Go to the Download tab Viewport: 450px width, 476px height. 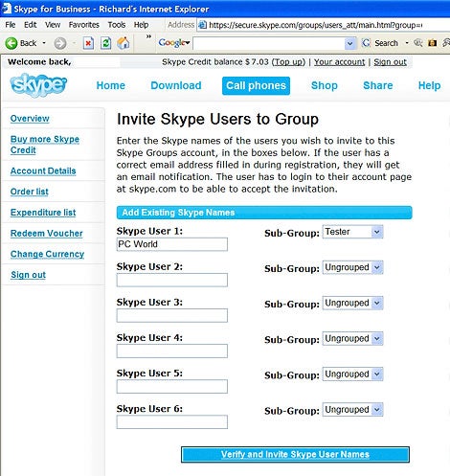tap(176, 85)
